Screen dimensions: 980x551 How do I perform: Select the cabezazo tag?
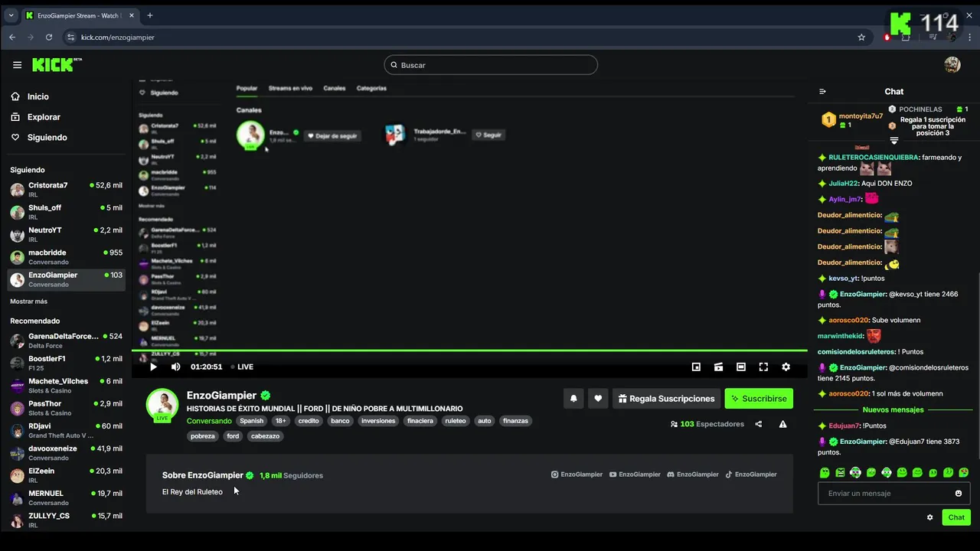pos(265,436)
